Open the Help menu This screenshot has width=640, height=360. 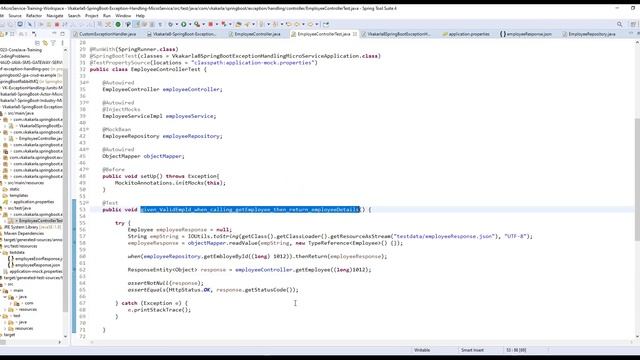pyautogui.click(x=140, y=16)
